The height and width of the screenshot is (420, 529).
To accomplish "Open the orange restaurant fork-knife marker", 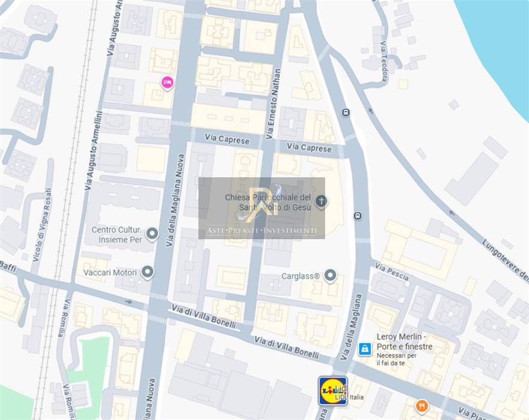I will pyautogui.click(x=421, y=406).
